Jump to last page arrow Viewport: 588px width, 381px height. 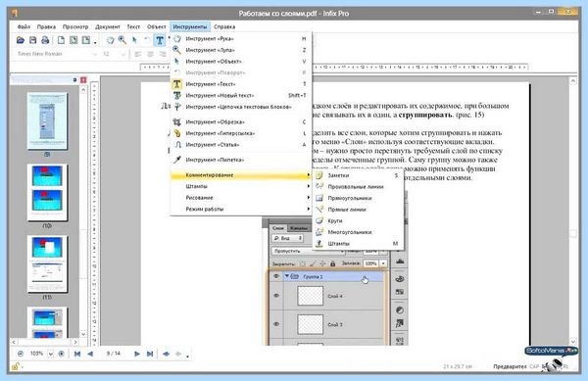[x=150, y=354]
